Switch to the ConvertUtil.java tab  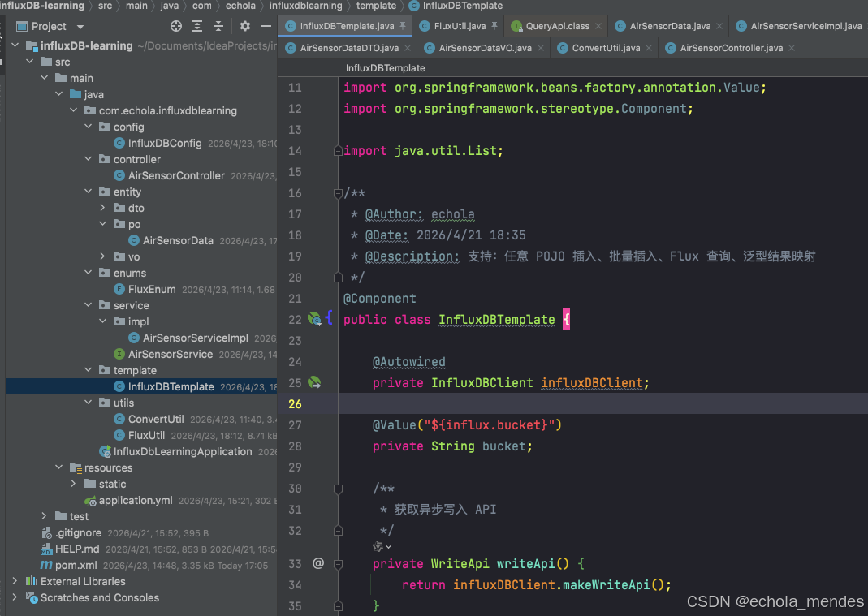click(606, 48)
